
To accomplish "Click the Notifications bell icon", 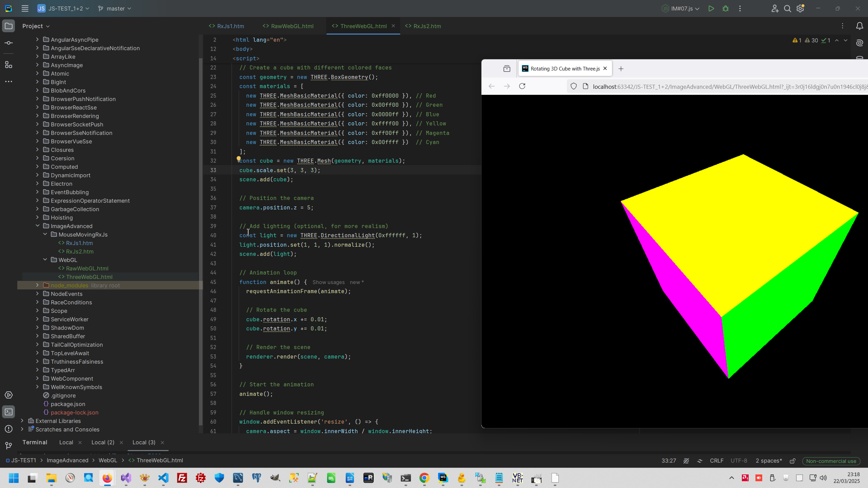I will point(860,26).
